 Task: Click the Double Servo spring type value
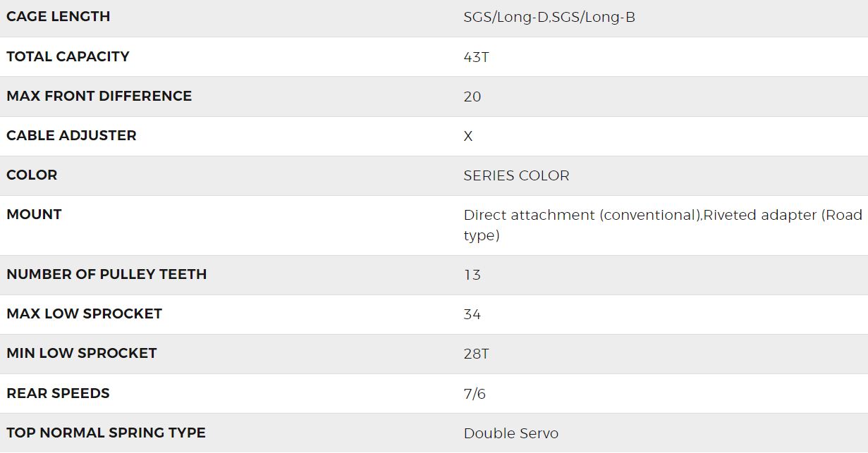[511, 433]
